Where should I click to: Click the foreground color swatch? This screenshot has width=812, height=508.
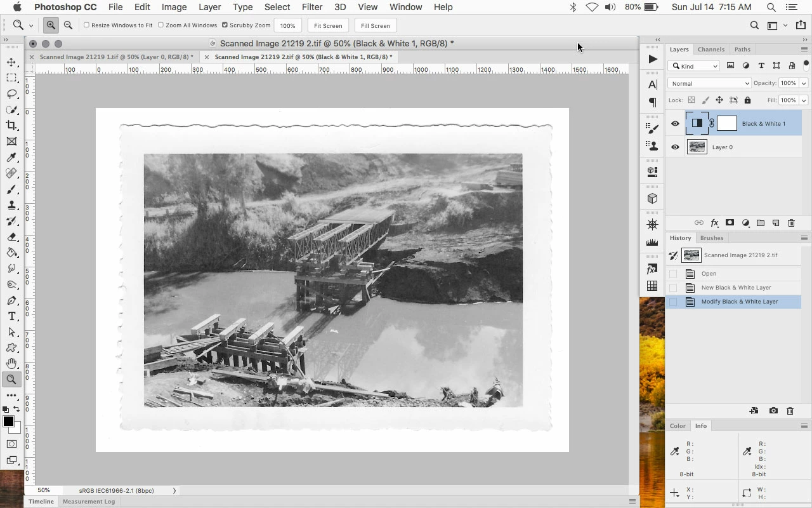click(x=8, y=422)
